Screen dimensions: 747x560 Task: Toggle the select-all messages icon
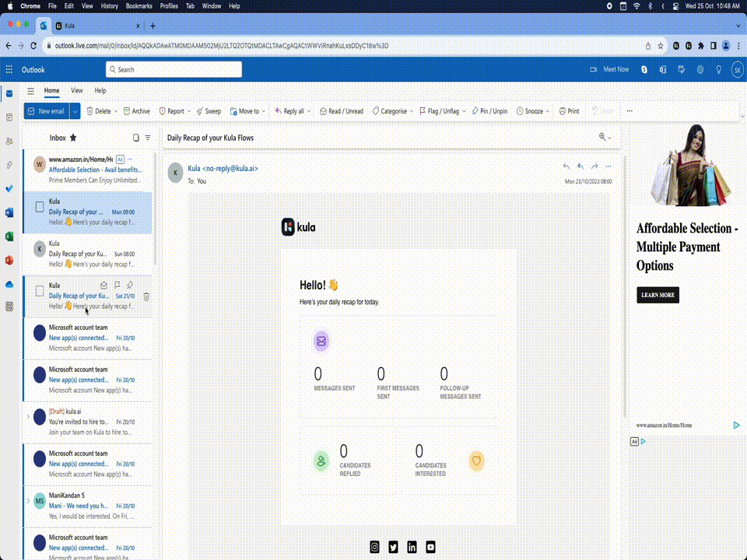click(x=135, y=138)
